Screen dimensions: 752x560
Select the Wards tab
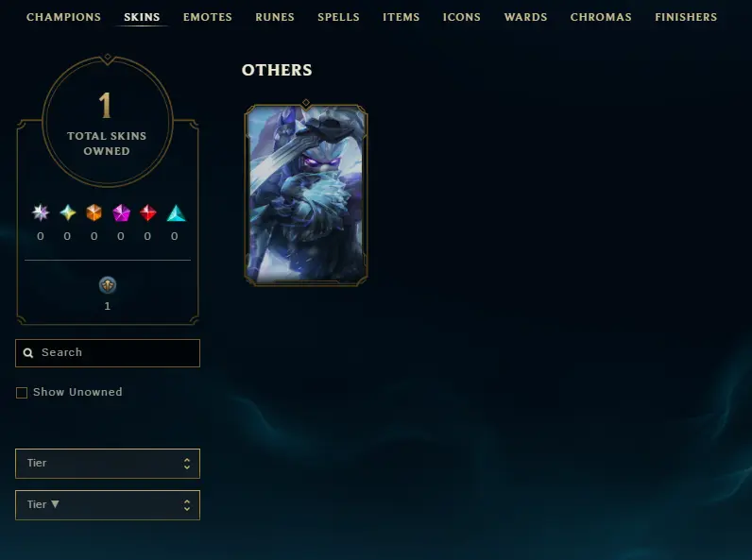tap(525, 17)
